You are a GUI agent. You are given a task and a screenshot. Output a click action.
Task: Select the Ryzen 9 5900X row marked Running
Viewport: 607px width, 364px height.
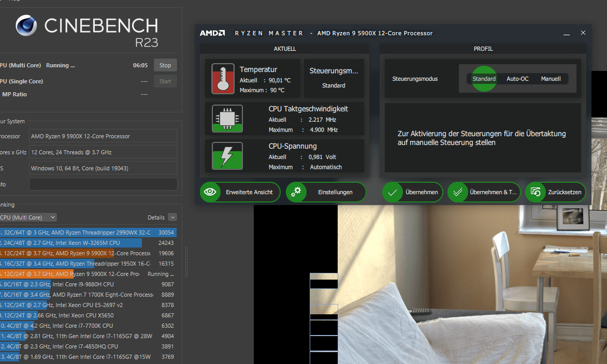pyautogui.click(x=88, y=274)
